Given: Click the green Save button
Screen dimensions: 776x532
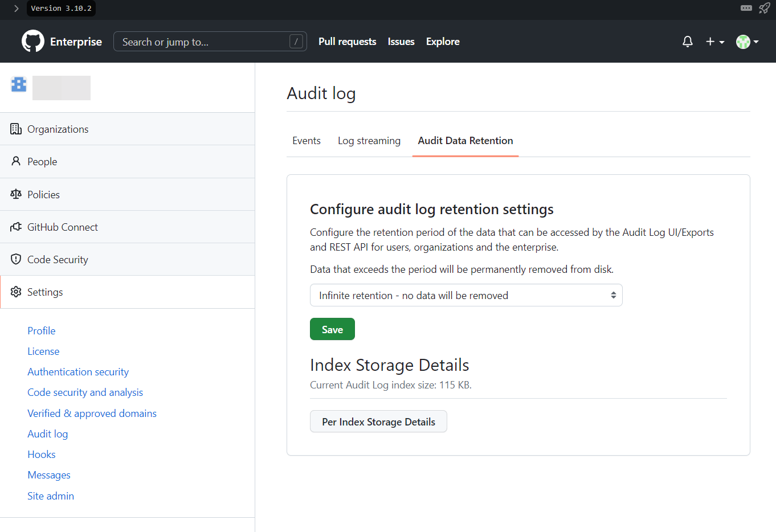Looking at the screenshot, I should [332, 329].
